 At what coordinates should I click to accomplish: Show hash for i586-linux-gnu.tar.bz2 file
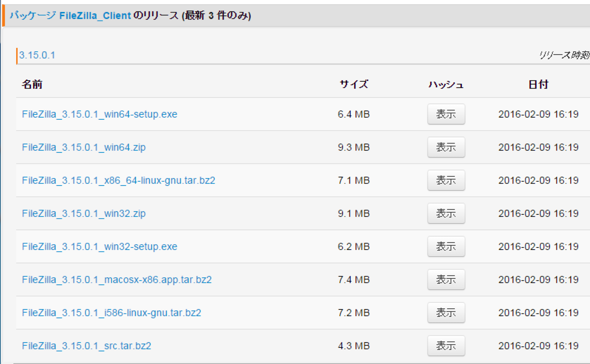pos(446,313)
